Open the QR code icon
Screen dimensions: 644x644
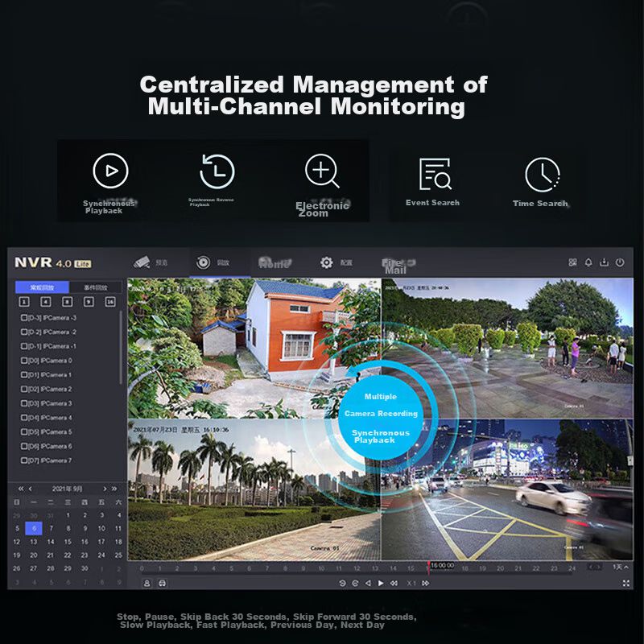[573, 262]
